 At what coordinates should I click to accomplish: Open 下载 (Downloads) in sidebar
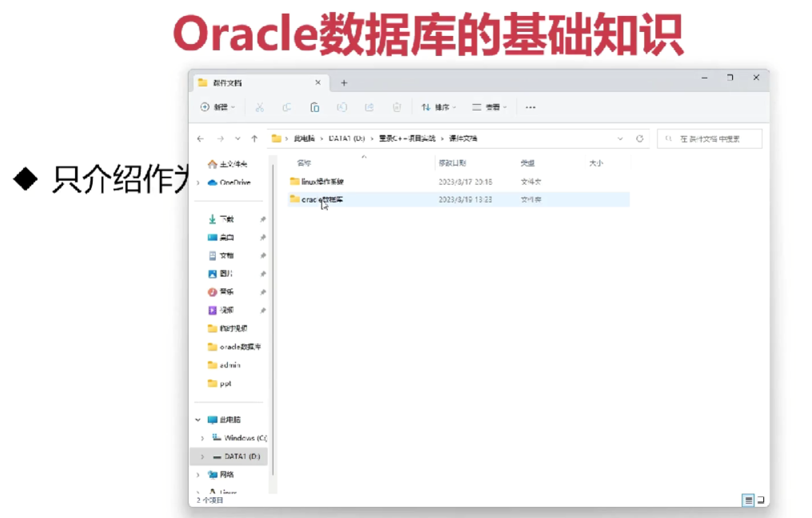(221, 219)
